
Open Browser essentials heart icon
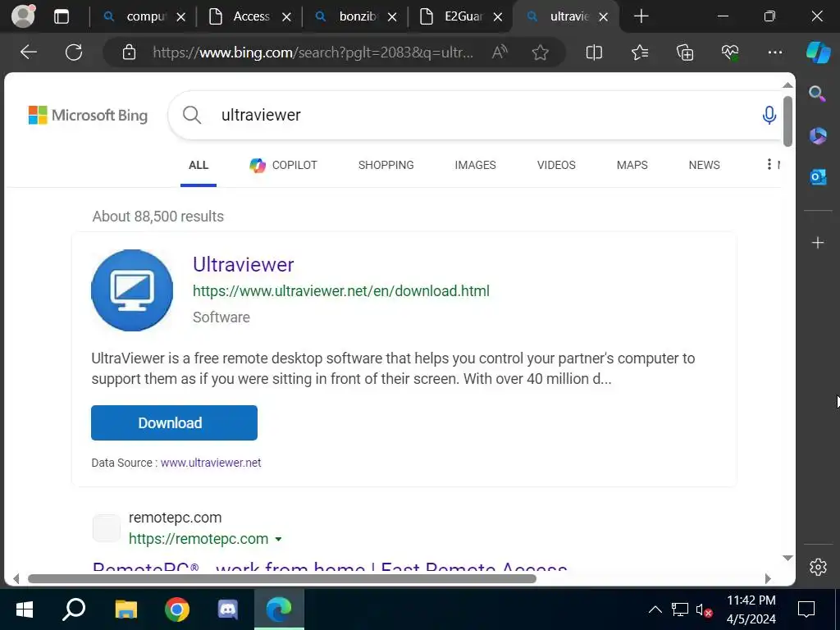click(x=729, y=52)
